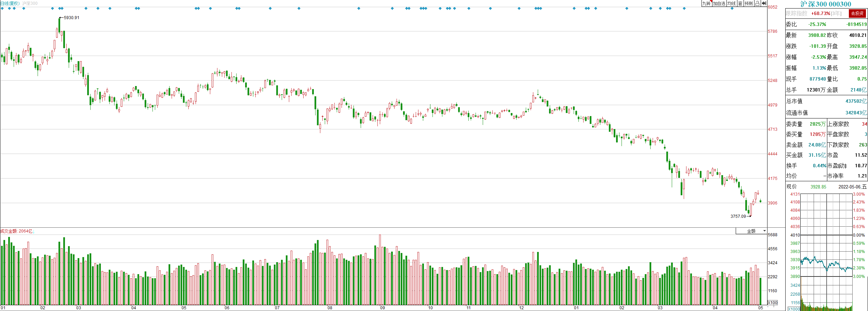Click the rightmost blue diamond event marker
Image resolution: width=868 pixels, height=311 pixels.
732,9
